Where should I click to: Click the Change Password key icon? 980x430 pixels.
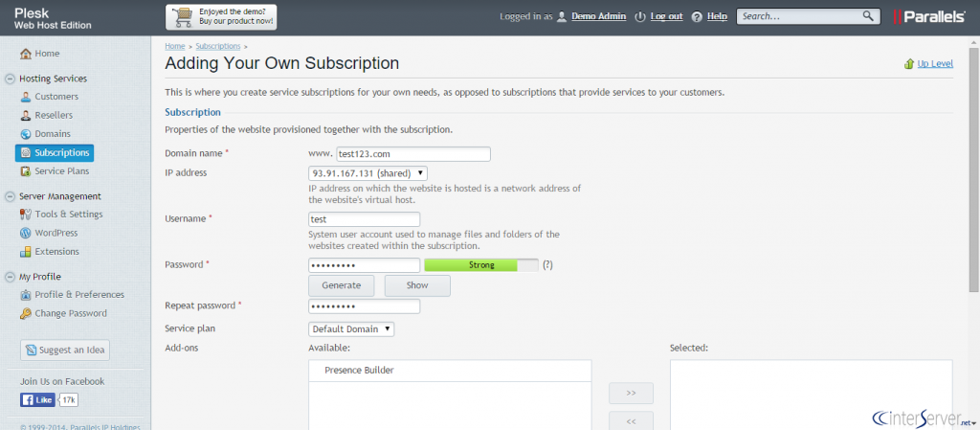(x=26, y=314)
